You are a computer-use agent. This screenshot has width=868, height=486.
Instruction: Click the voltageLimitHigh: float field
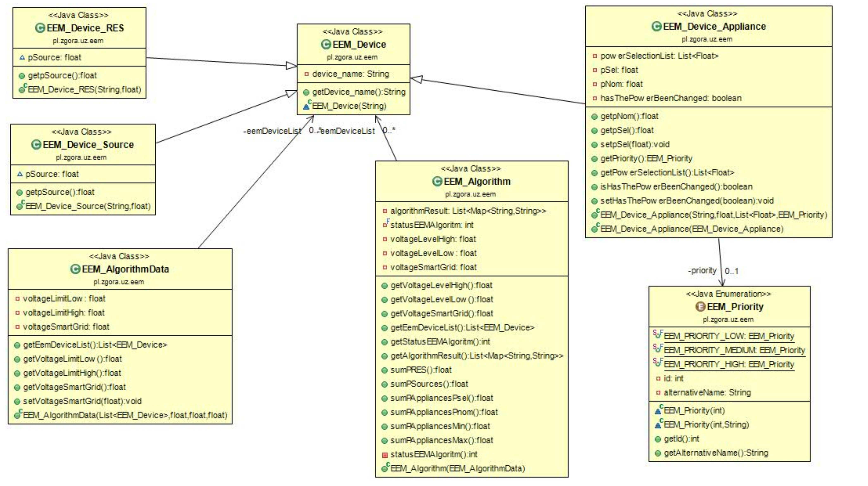64,313
